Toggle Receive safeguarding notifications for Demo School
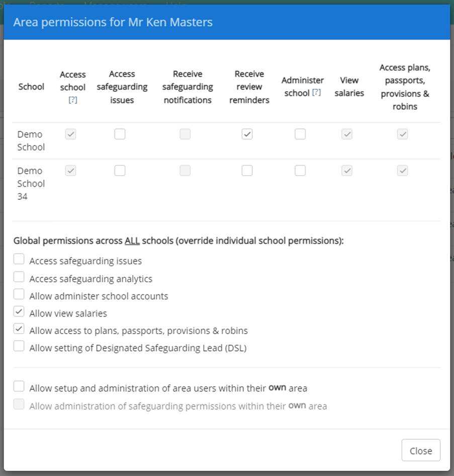 [x=185, y=134]
